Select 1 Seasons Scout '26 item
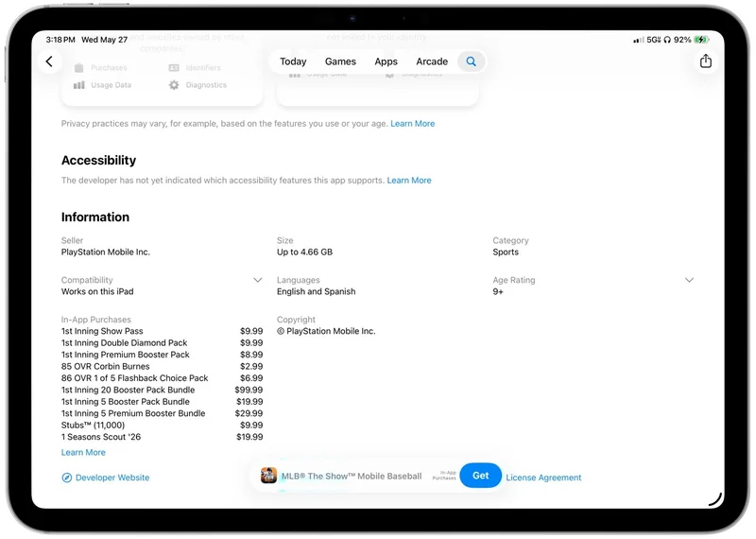This screenshot has height=539, width=756. coord(162,437)
